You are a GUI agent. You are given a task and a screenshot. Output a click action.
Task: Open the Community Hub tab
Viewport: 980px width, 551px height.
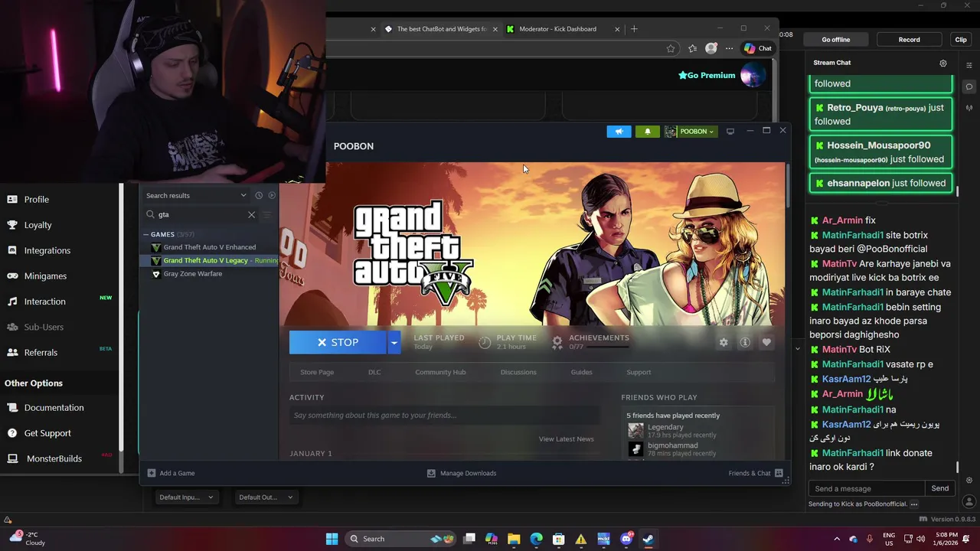pyautogui.click(x=440, y=372)
